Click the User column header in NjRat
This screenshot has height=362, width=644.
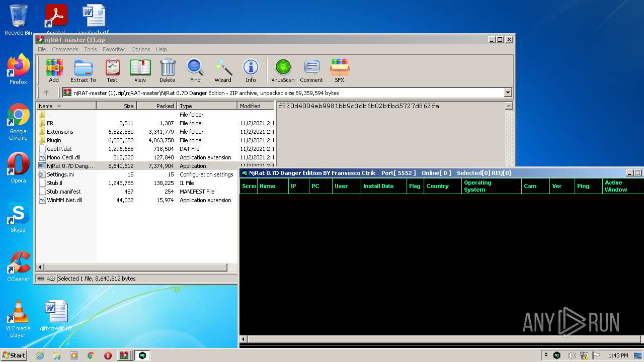[x=346, y=186]
